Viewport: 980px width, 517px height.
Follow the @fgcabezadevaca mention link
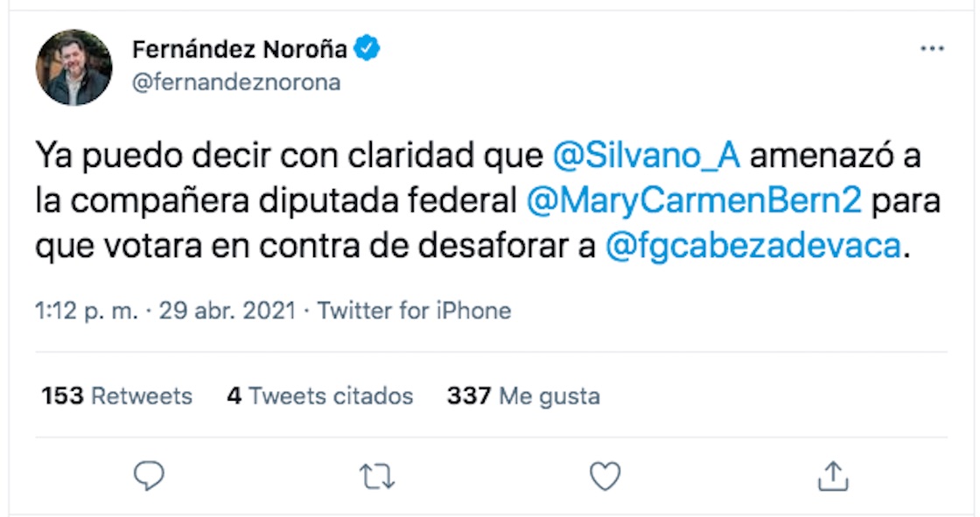[752, 246]
